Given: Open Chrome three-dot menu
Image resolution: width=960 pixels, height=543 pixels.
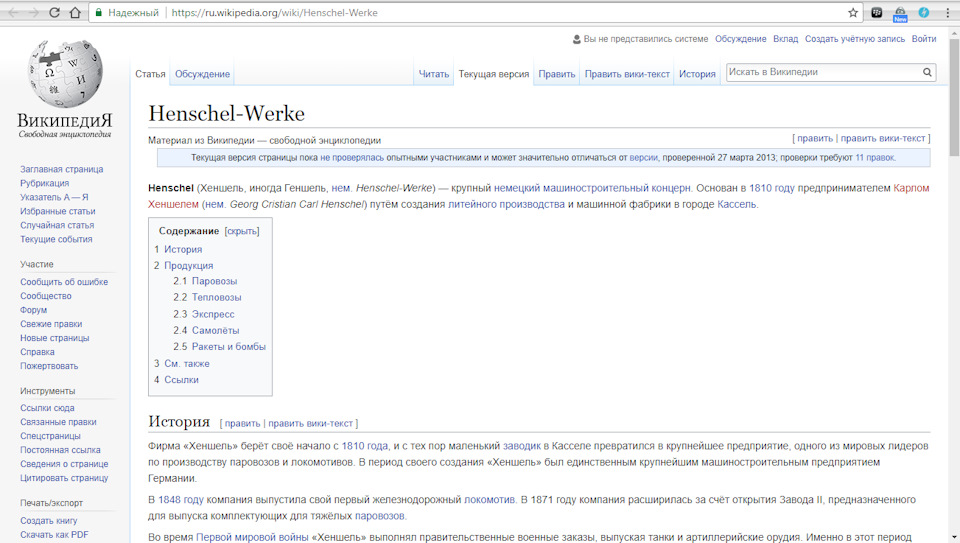Looking at the screenshot, I should tap(947, 12).
